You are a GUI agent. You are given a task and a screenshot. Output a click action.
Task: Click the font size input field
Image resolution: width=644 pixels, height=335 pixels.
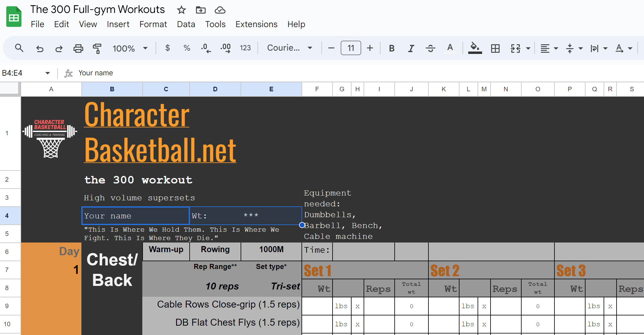coord(351,48)
